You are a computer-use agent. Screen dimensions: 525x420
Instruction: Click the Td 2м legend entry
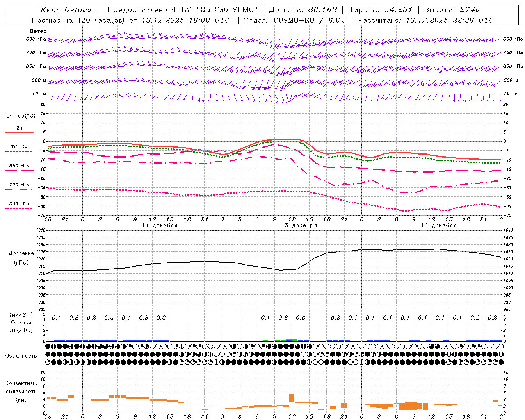pyautogui.click(x=19, y=147)
